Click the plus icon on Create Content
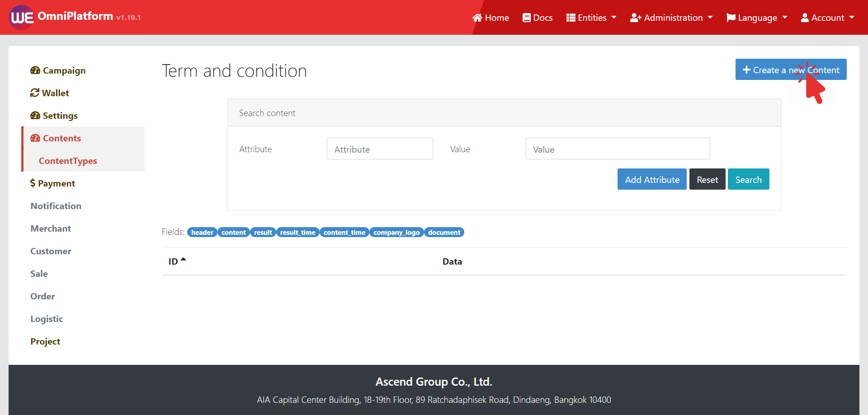This screenshot has height=415, width=868. 746,70
